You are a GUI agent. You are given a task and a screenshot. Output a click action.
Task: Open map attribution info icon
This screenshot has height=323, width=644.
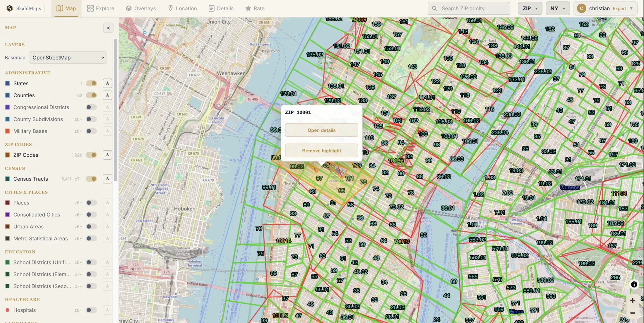[x=634, y=284]
